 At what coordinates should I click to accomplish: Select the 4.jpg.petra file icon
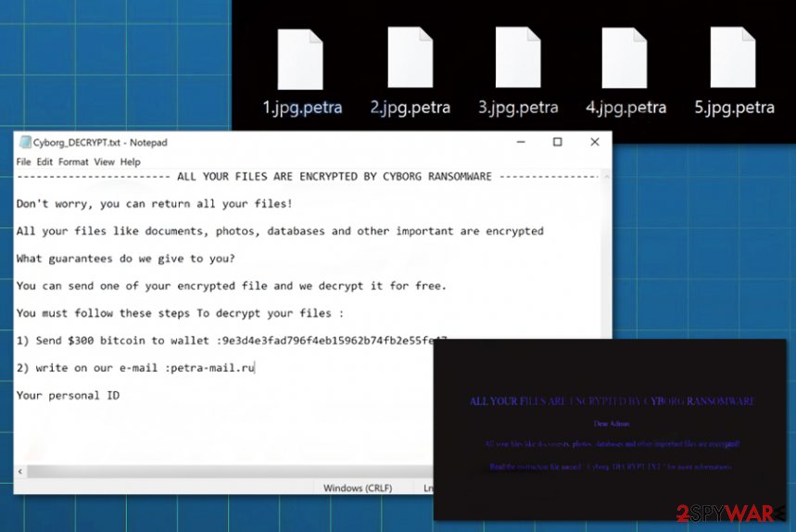click(624, 57)
